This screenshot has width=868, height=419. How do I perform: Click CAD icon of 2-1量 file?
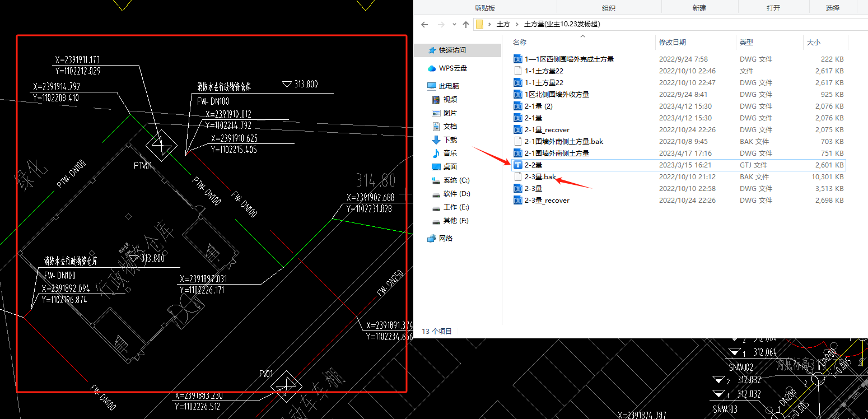coord(518,118)
